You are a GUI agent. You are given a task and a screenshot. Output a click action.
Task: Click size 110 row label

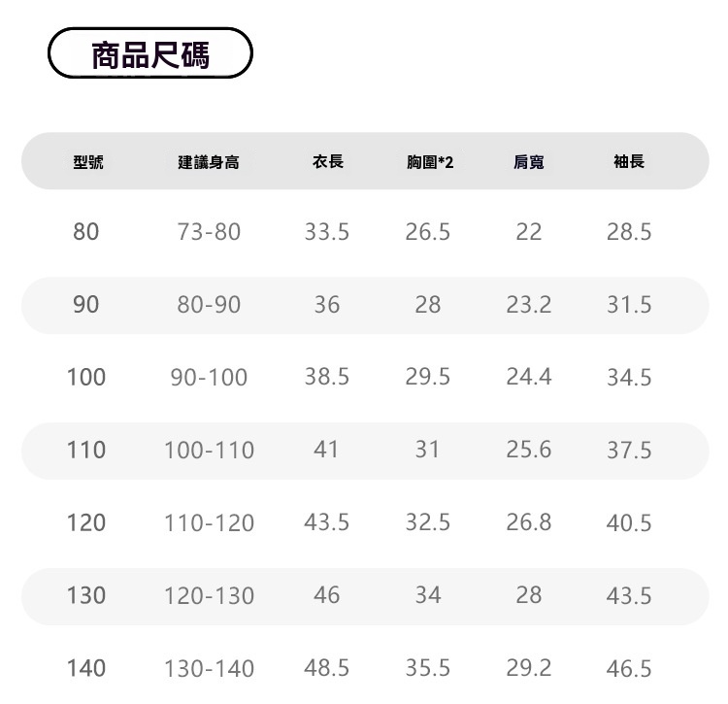85,450
